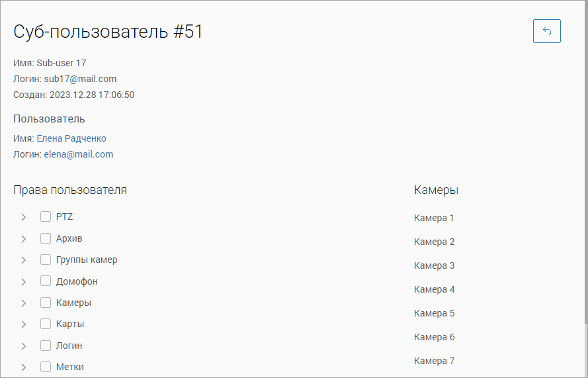This screenshot has width=588, height=378.
Task: Expand the Архив permissions group
Action: coord(23,239)
